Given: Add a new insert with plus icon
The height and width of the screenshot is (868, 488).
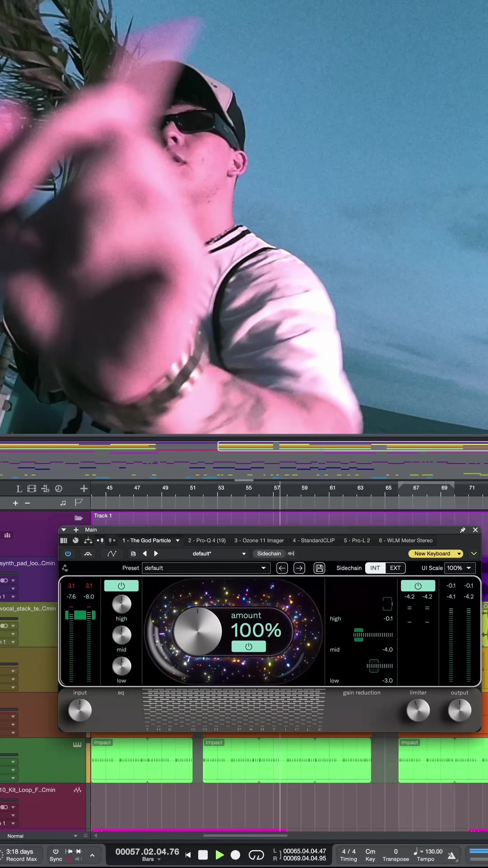Looking at the screenshot, I should coord(76,530).
